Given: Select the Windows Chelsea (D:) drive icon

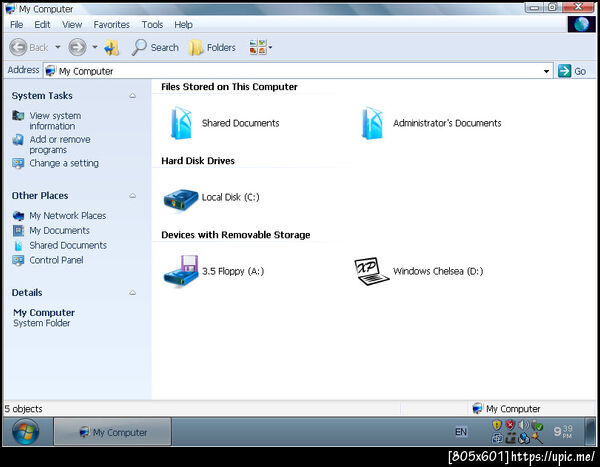Looking at the screenshot, I should [x=371, y=271].
